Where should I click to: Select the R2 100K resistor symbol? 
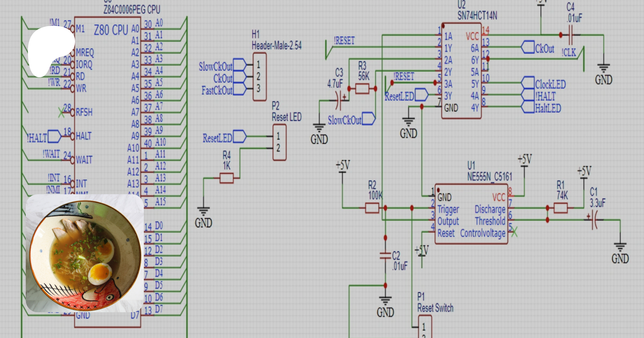[x=372, y=208]
